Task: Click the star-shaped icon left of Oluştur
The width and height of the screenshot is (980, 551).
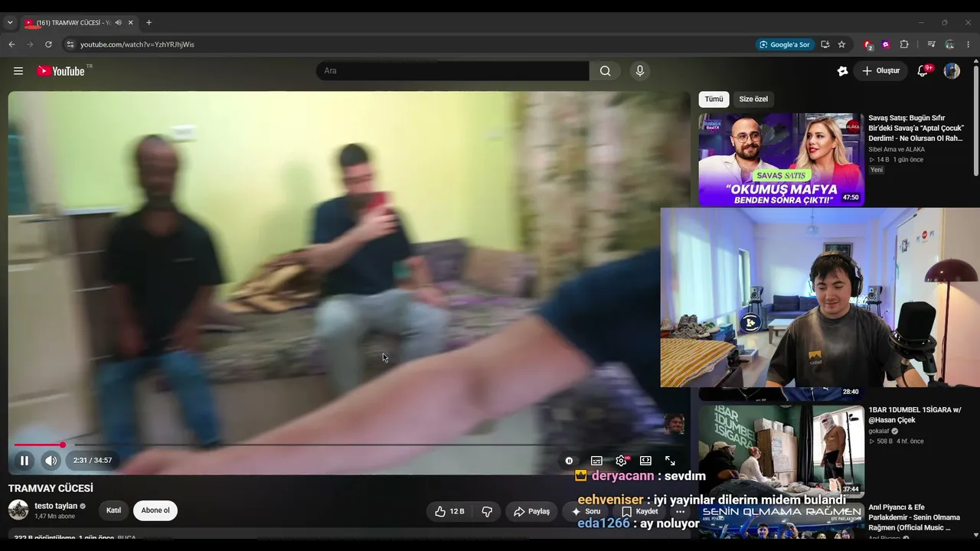Action: pos(843,71)
